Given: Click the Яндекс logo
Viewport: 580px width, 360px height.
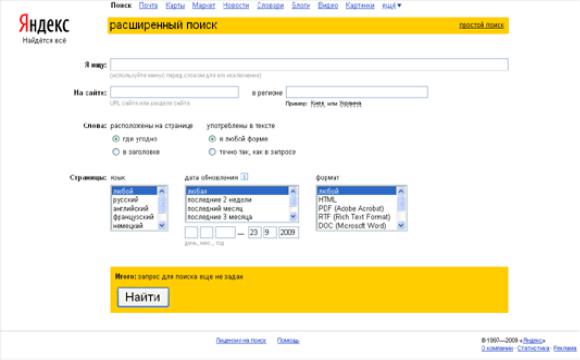Looking at the screenshot, I should click(44, 25).
